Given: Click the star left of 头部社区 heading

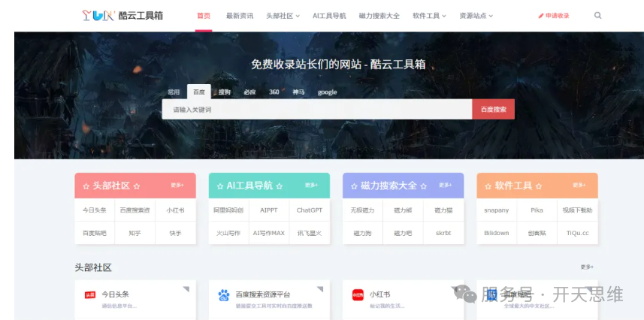Looking at the screenshot, I should coord(86,186).
